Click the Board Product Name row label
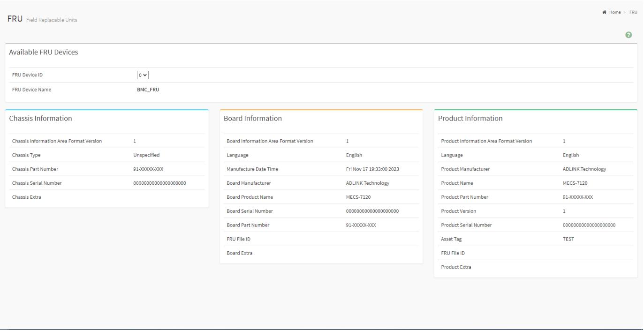Screen dimensions: 644x331 (x=250, y=197)
